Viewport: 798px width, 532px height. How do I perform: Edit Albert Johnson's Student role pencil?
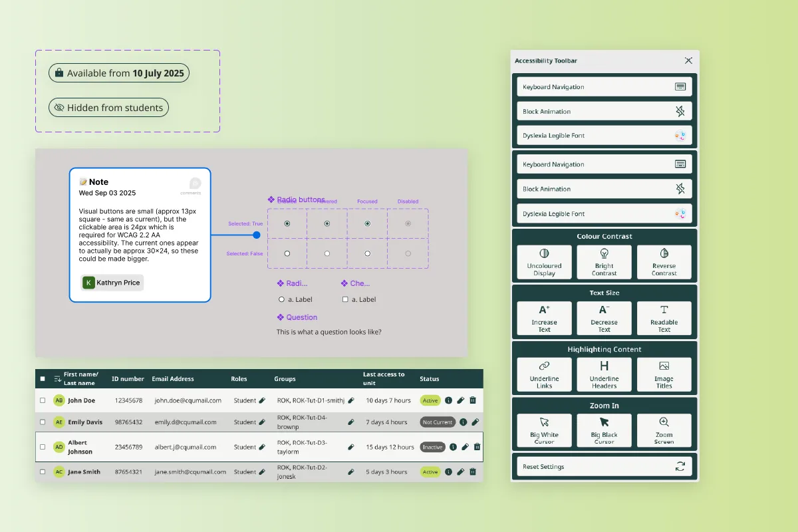point(262,447)
